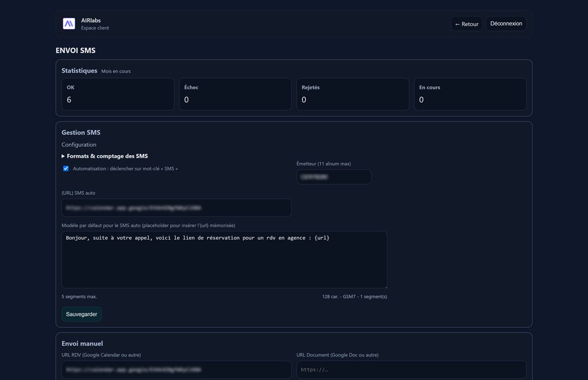The height and width of the screenshot is (380, 588).
Task: Expand the Formats & comptage des SMS section
Action: (x=104, y=156)
